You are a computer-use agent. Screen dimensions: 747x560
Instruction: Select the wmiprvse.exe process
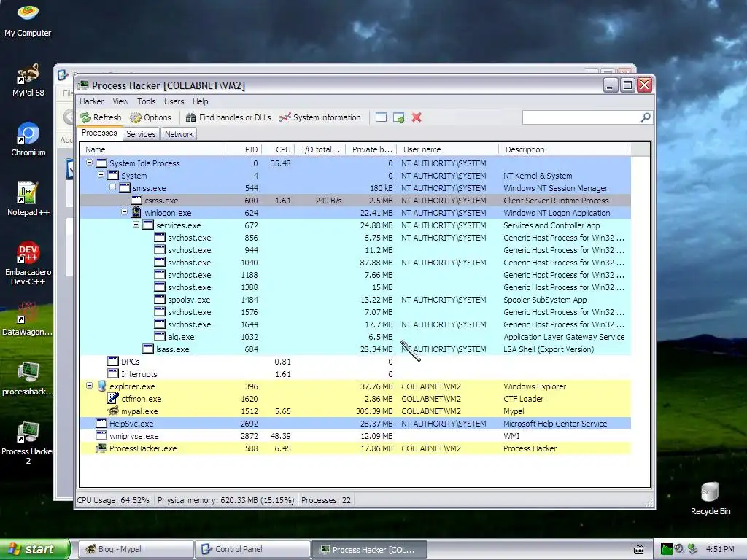[355, 436]
